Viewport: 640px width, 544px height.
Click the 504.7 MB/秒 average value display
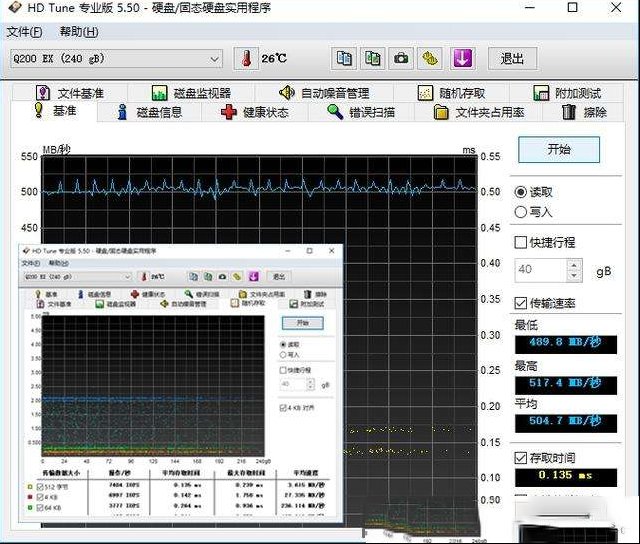(x=566, y=422)
